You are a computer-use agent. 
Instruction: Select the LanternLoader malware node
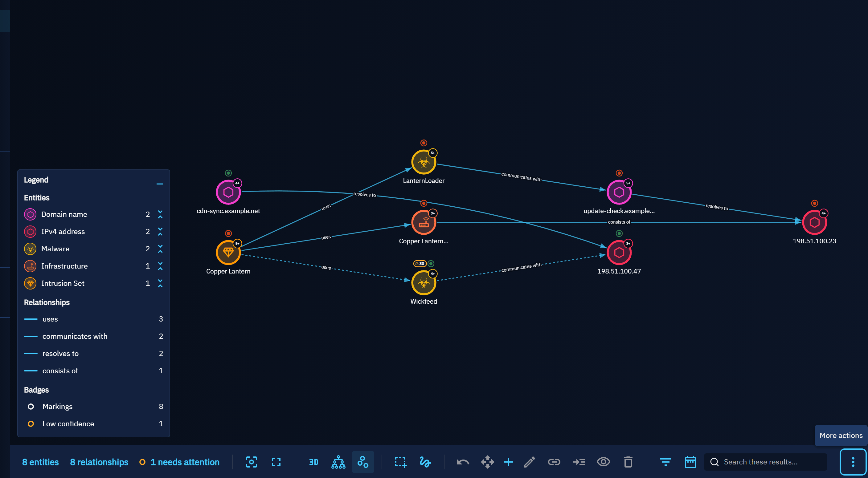424,162
